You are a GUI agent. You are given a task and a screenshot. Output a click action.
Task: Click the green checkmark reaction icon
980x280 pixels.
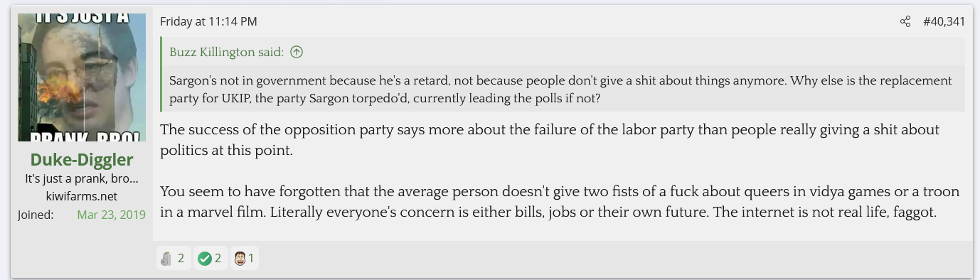pyautogui.click(x=205, y=259)
